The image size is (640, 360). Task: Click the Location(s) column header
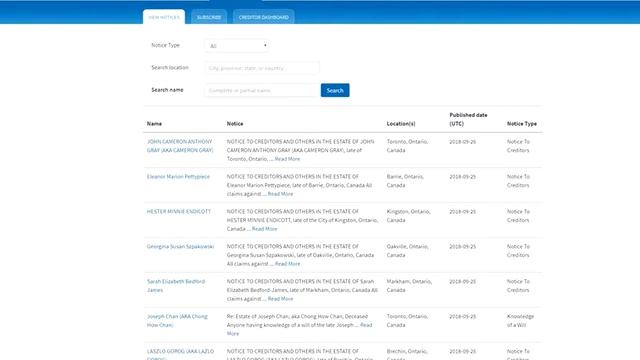401,124
